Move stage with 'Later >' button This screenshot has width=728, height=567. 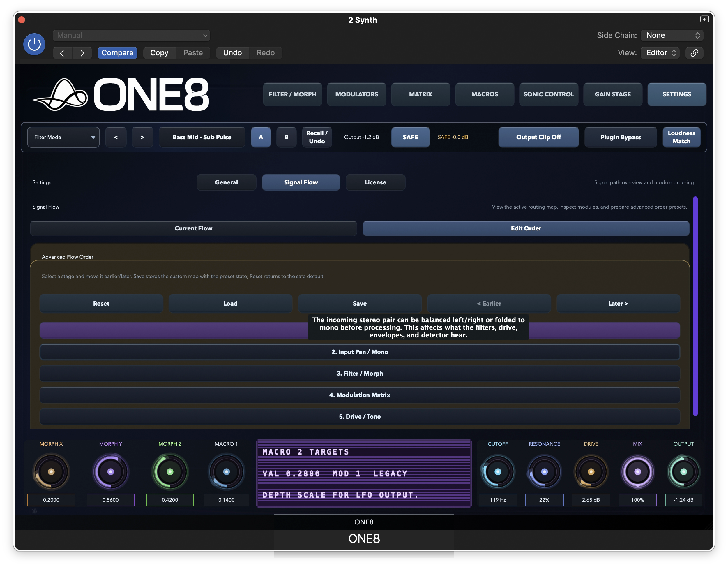pyautogui.click(x=618, y=304)
